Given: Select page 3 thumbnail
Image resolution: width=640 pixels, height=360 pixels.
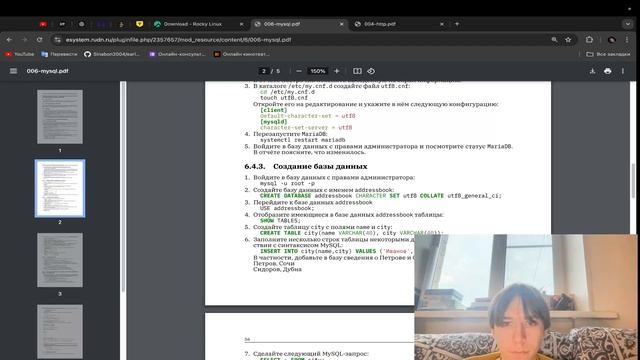Looking at the screenshot, I should click(60, 260).
